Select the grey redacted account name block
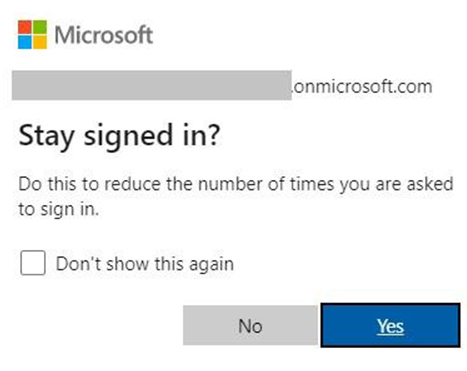The height and width of the screenshot is (371, 467). coord(152,85)
